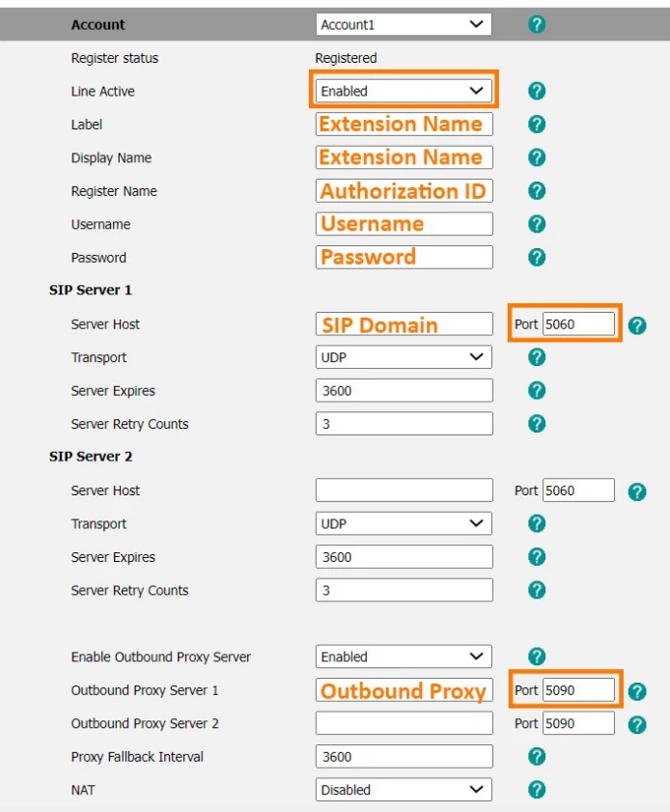Select SIP Server 1 Retry Counts field
The height and width of the screenshot is (812, 670).
point(404,424)
